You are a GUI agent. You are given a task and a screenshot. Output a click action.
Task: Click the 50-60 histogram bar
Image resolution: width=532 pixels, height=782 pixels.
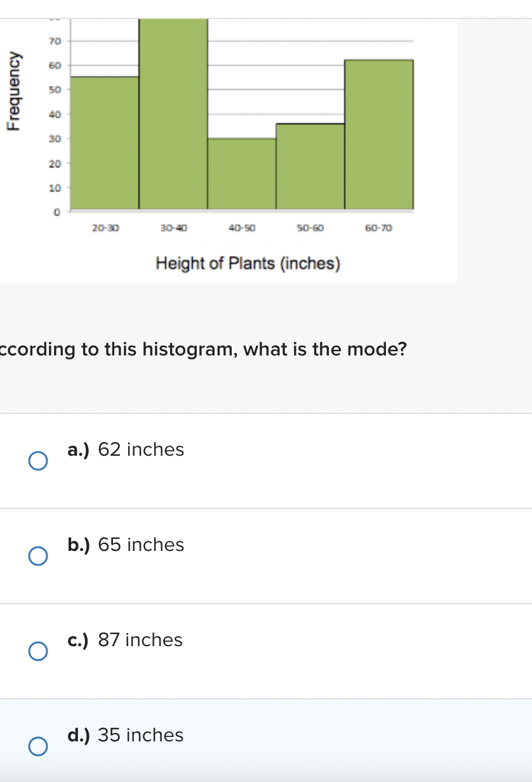(309, 165)
